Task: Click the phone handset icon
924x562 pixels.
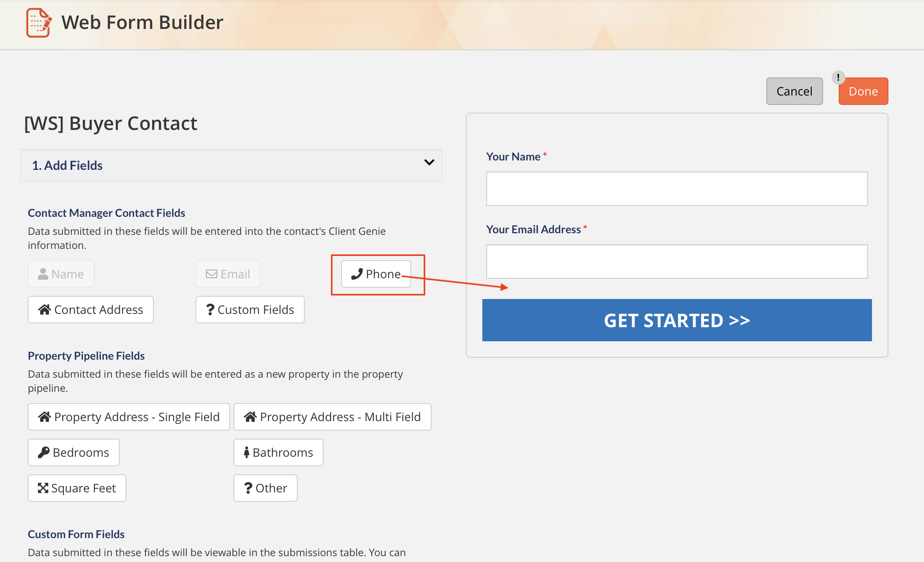Action: 357,274
